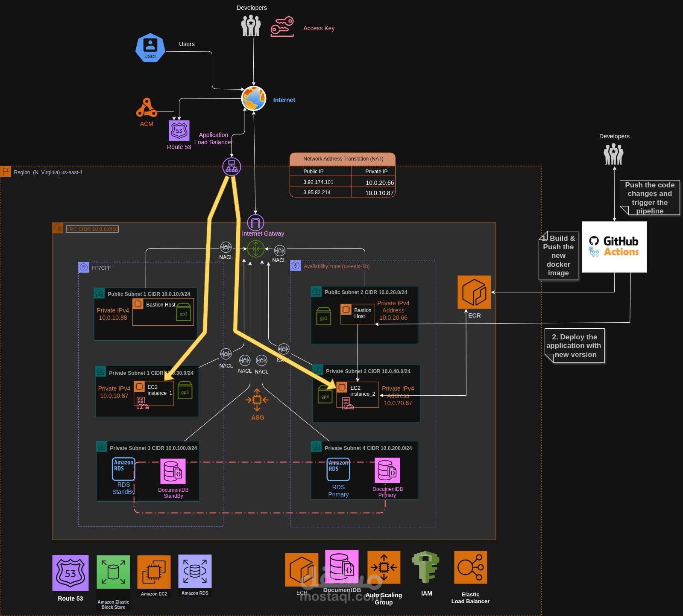Click the Amazon RDS legend icon
The image size is (683, 616).
[x=195, y=572]
